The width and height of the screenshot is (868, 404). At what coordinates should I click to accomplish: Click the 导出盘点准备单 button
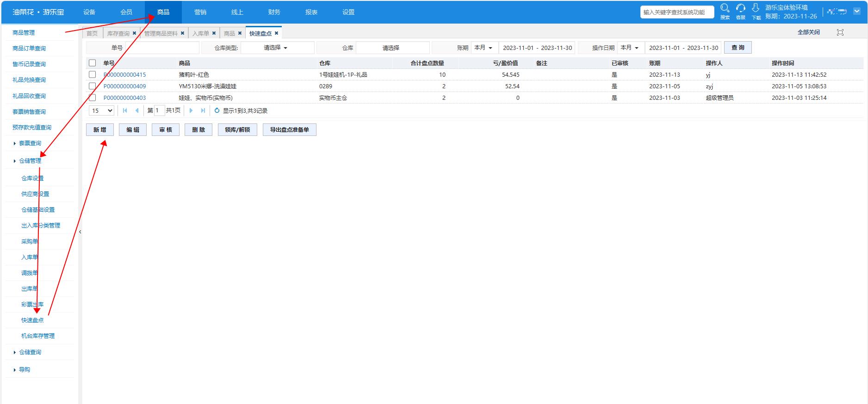pyautogui.click(x=290, y=130)
